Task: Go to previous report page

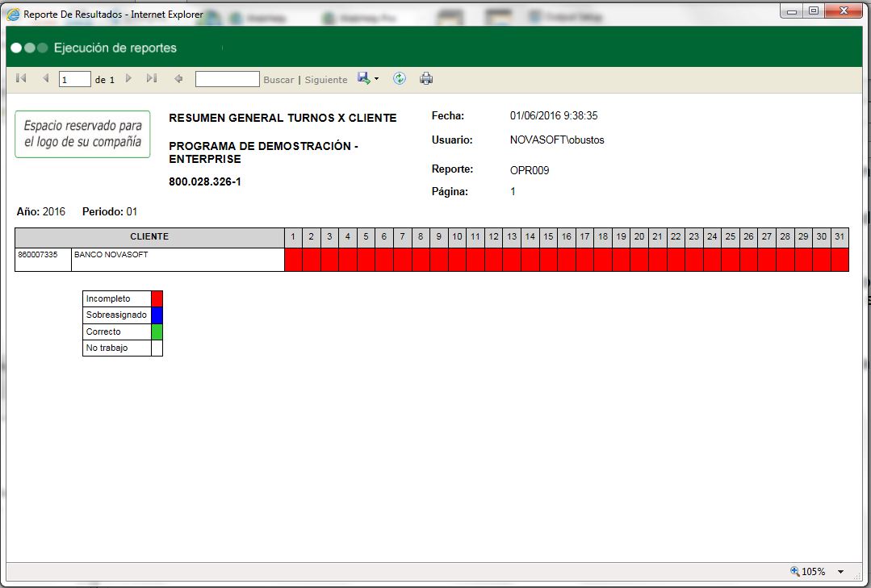Action: click(x=46, y=78)
